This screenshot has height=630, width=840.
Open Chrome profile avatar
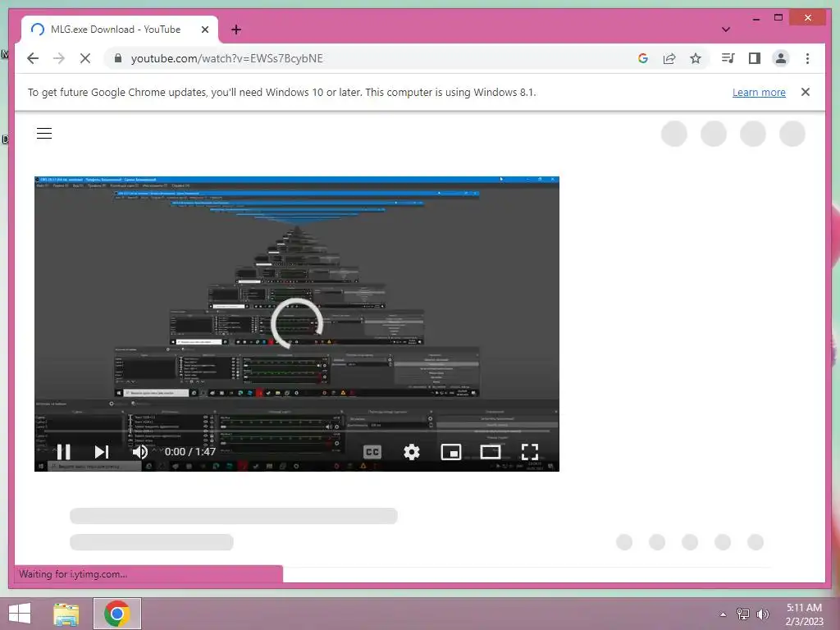click(x=781, y=58)
